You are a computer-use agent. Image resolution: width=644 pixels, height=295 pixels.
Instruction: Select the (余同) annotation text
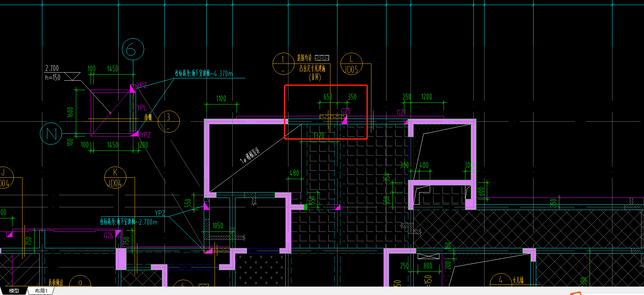click(x=315, y=77)
